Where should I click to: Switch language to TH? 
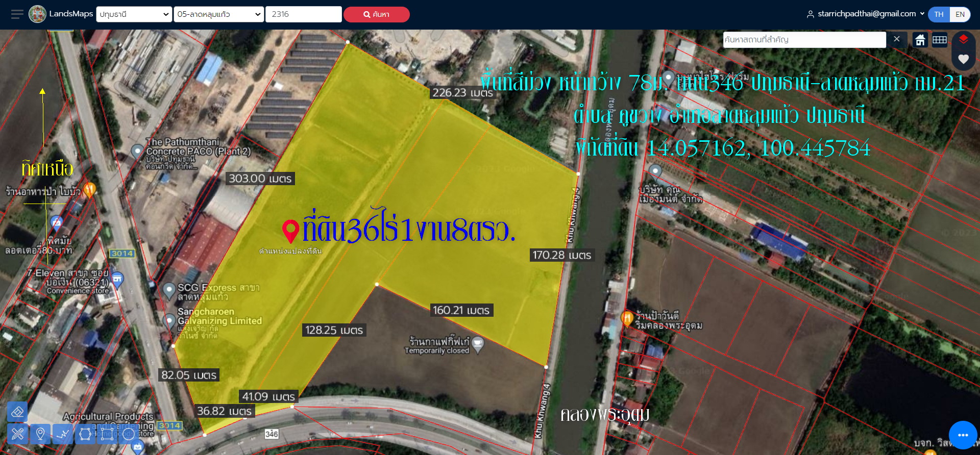tap(939, 14)
